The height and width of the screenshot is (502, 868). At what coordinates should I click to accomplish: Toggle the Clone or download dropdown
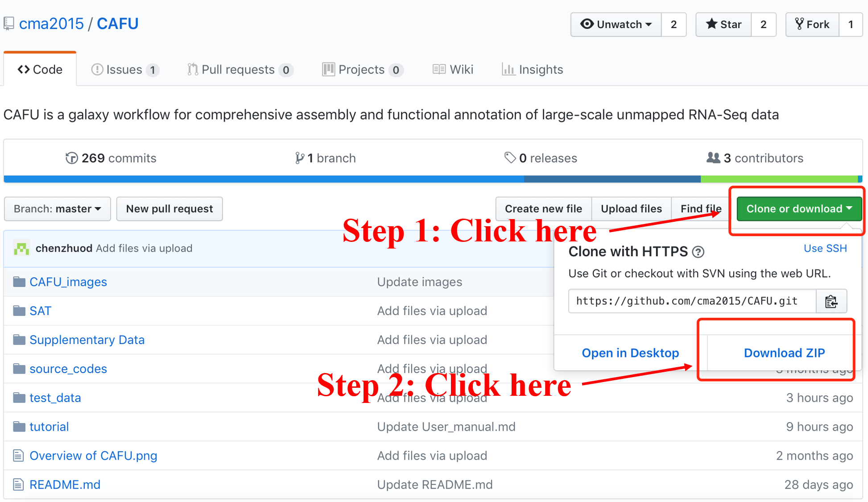click(799, 209)
